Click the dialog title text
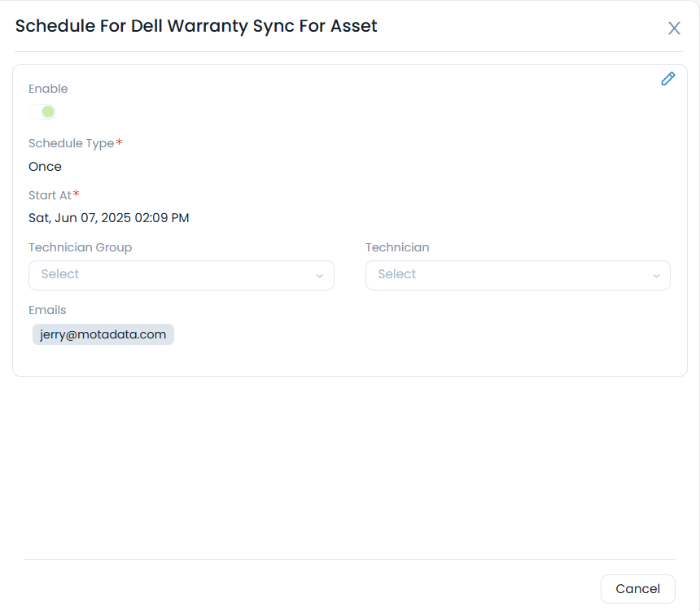The image size is (700, 611). (196, 26)
